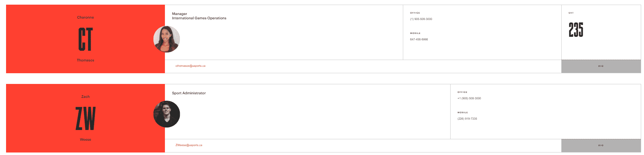Open Zach Weese's BIO button
Viewport: 644px width, 155px height.
[x=601, y=146]
